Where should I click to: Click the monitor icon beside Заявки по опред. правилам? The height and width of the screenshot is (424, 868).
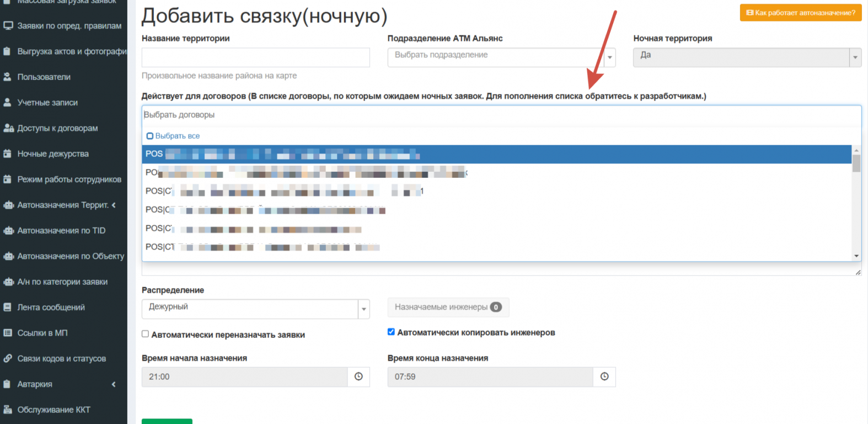coord(8,26)
